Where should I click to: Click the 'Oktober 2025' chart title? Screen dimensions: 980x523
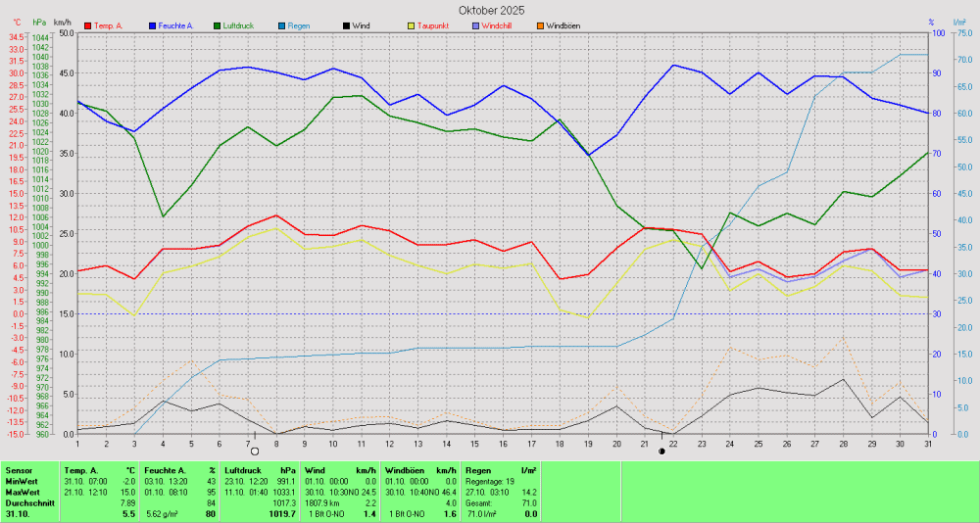[491, 9]
